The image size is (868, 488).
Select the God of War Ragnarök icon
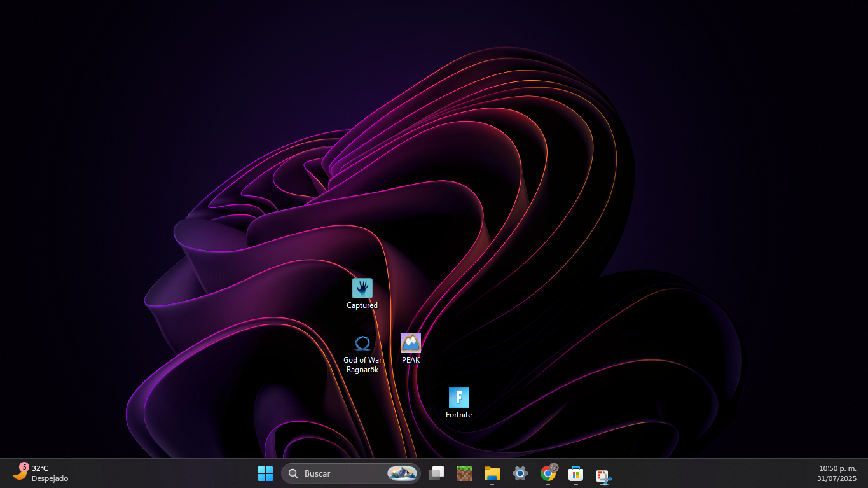(x=362, y=344)
